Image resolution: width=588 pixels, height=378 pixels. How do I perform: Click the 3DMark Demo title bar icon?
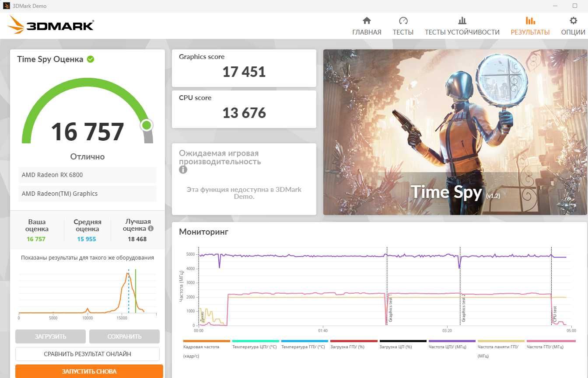point(6,6)
